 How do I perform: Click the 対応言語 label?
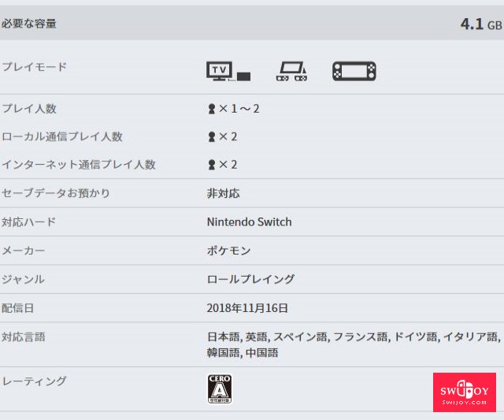point(24,337)
